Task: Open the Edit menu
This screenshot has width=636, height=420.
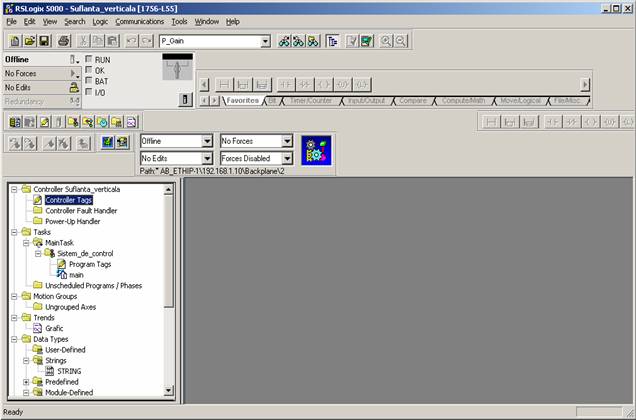Action: click(29, 22)
